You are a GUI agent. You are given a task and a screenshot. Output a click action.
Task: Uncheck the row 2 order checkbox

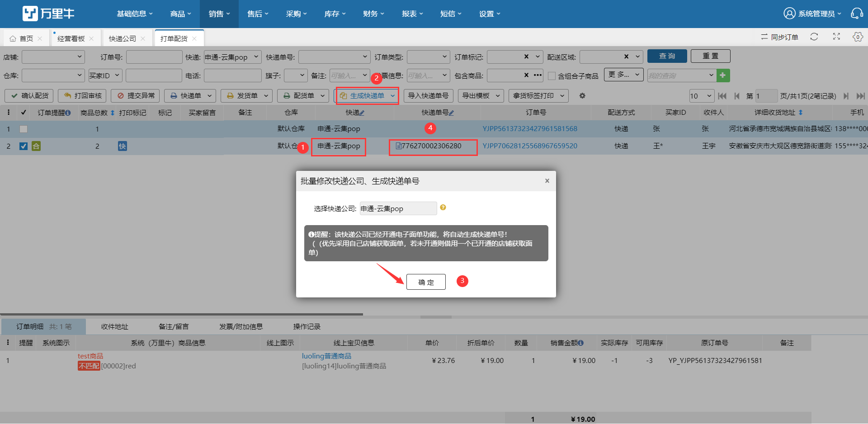pyautogui.click(x=24, y=146)
